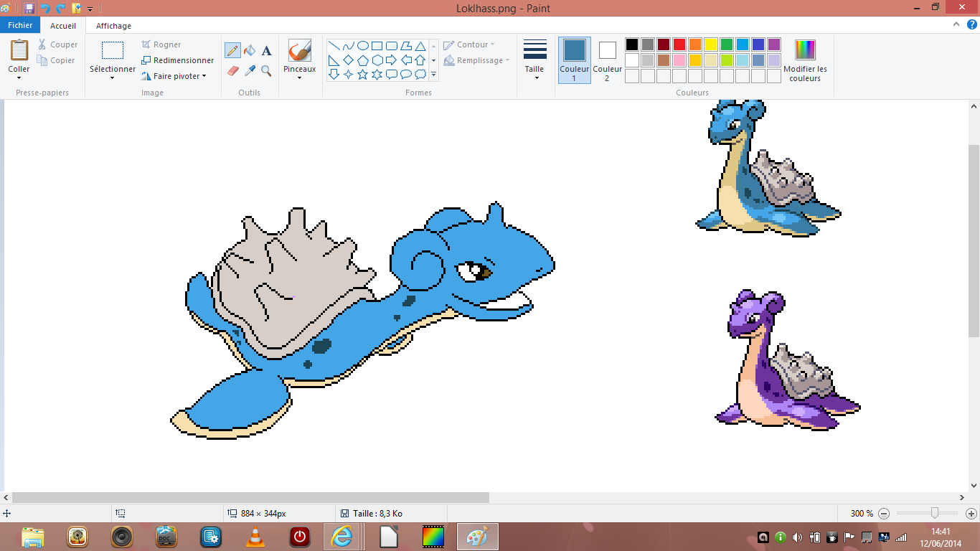This screenshot has width=980, height=551.
Task: Click the Redimensionner button
Action: pos(178,60)
